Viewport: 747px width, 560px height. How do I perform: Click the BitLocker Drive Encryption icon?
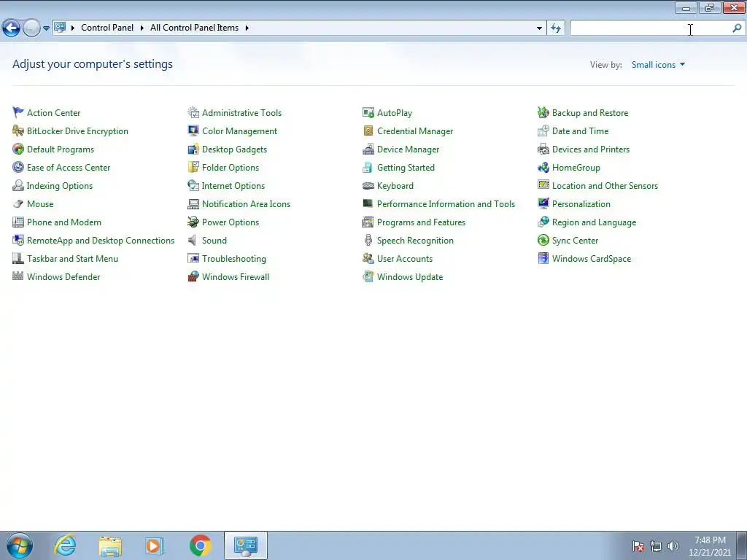pos(18,131)
